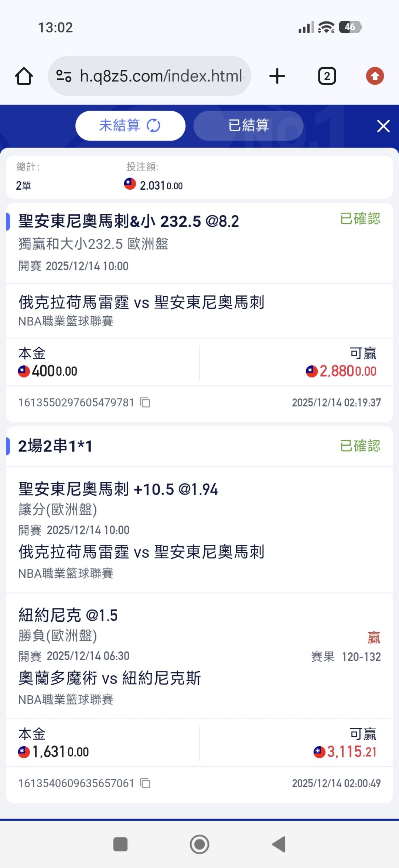Tap the 紐約尼克 @1.5 selection
This screenshot has width=399, height=868.
click(x=68, y=615)
